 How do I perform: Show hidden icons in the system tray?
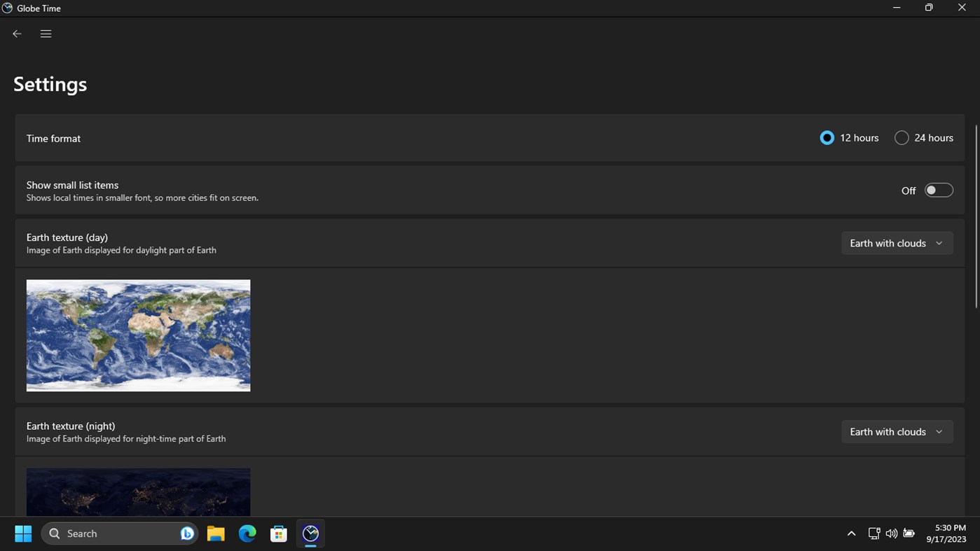pyautogui.click(x=851, y=533)
